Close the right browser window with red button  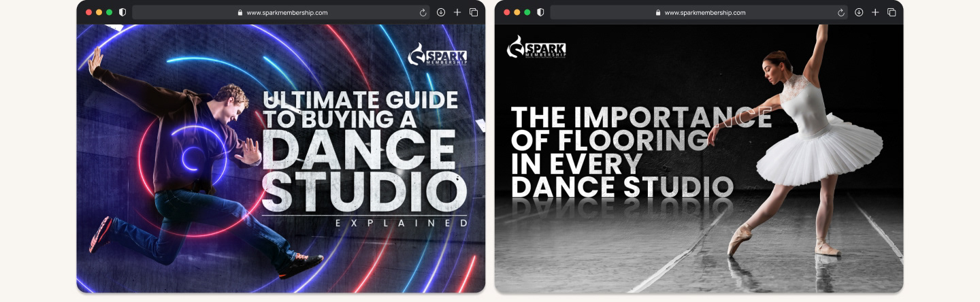click(506, 12)
